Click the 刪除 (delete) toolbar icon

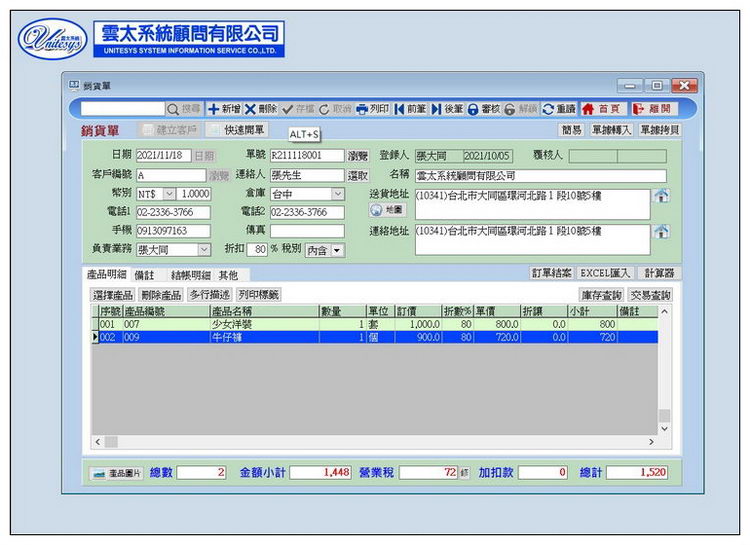[x=251, y=108]
